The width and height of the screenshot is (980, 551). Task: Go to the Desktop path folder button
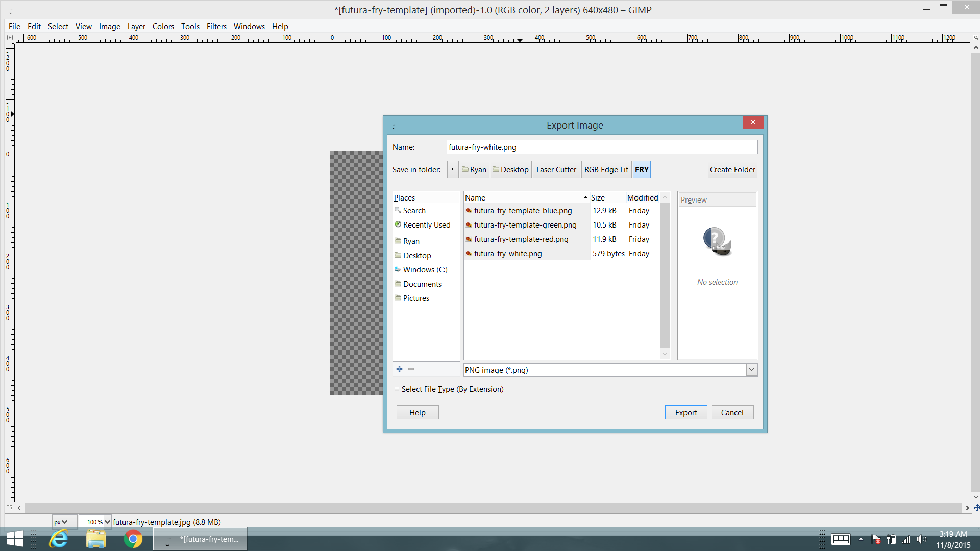[x=511, y=169]
